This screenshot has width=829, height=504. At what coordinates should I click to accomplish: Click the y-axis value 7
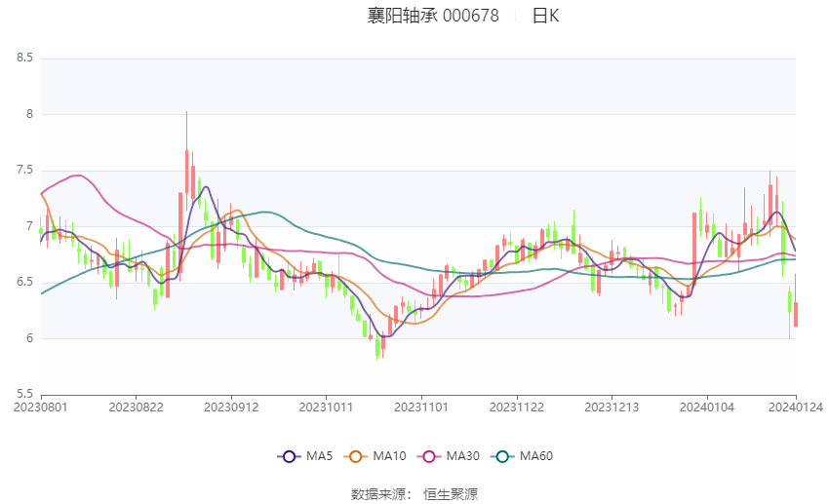29,226
